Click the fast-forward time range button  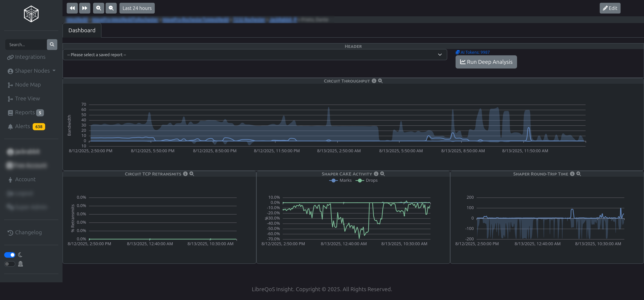click(x=85, y=8)
